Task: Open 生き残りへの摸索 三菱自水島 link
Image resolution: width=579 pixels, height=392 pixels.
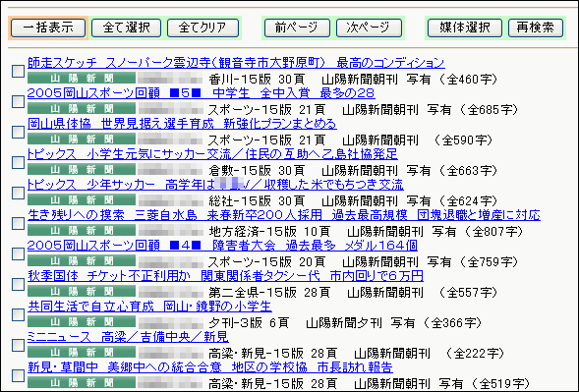Action: point(284,215)
